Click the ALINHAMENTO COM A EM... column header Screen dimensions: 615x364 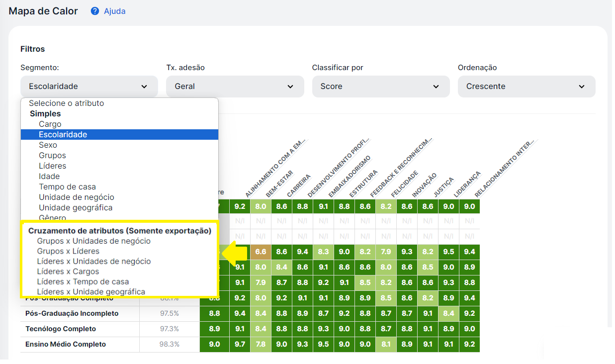[276, 168]
